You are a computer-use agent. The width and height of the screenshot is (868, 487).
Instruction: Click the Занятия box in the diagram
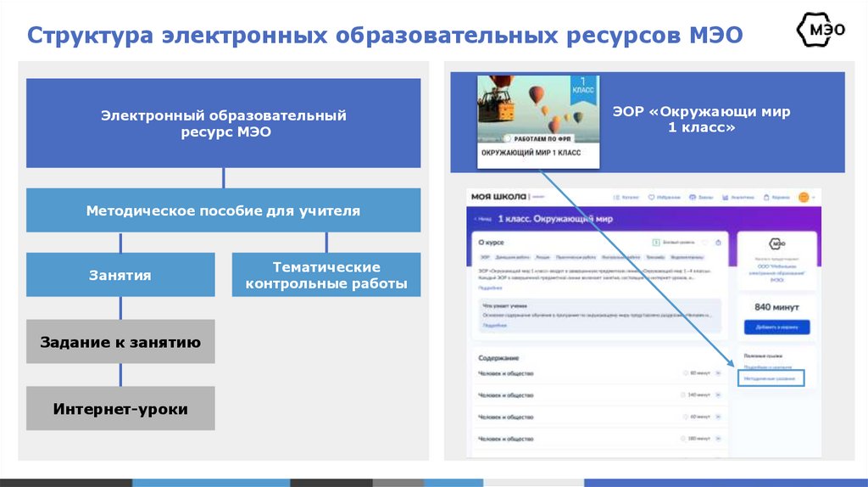click(120, 275)
